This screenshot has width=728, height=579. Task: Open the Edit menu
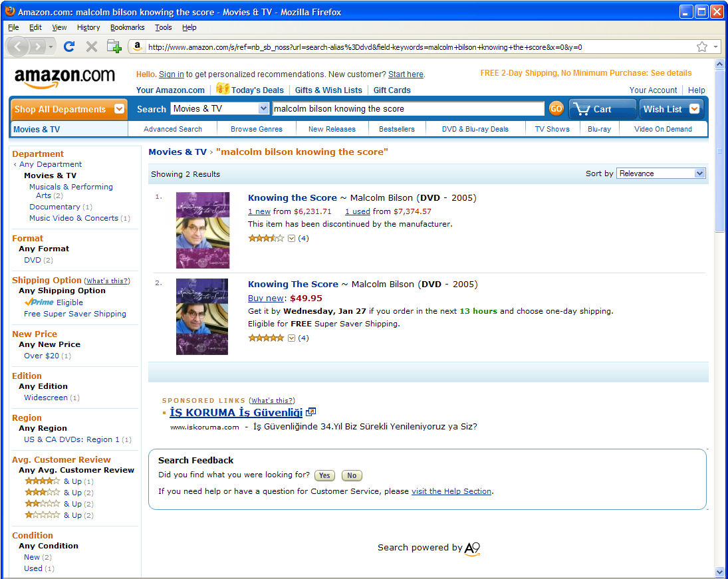(35, 27)
